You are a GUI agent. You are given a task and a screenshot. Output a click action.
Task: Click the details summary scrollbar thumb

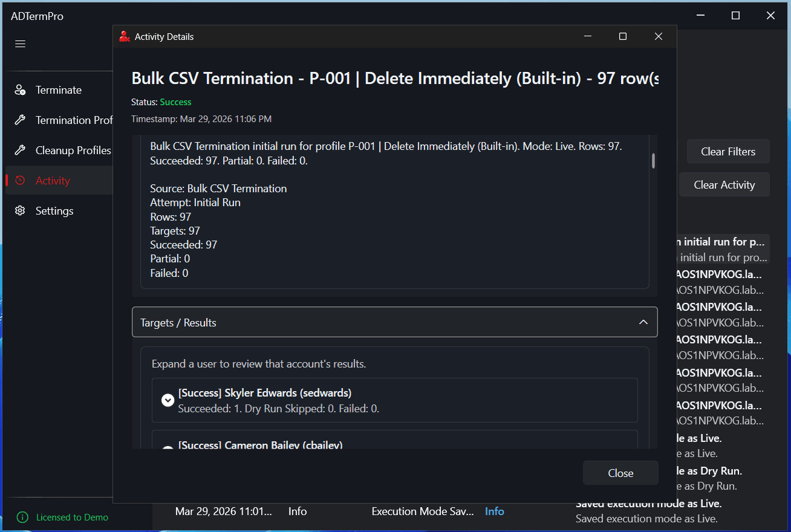pyautogui.click(x=653, y=161)
